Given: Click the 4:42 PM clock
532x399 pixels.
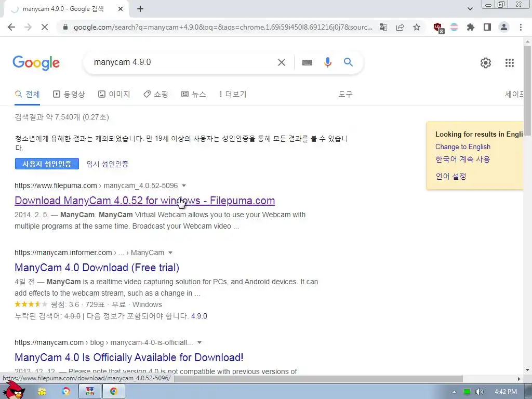Looking at the screenshot, I should [x=506, y=392].
